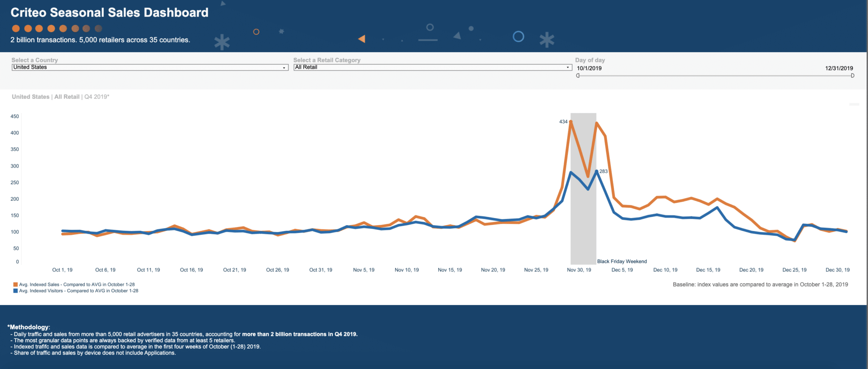Click the 450 y-axis value
Image resolution: width=868 pixels, height=369 pixels.
pyautogui.click(x=15, y=116)
